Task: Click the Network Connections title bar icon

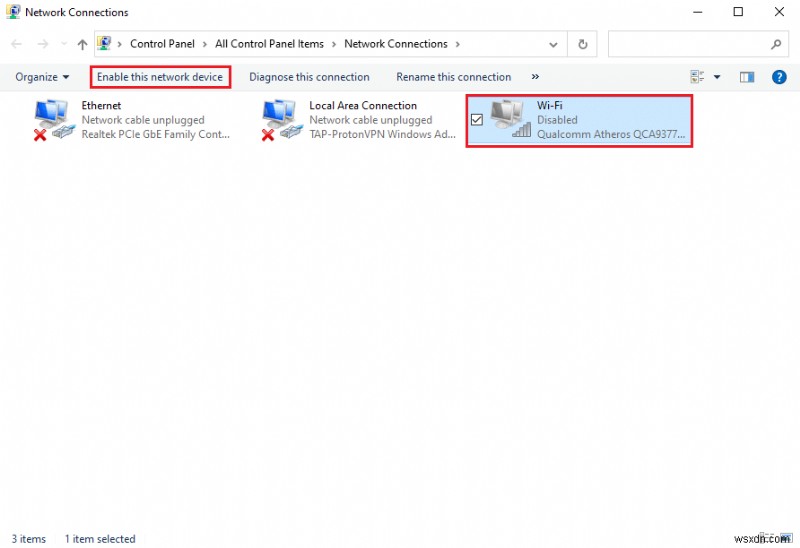Action: click(13, 12)
